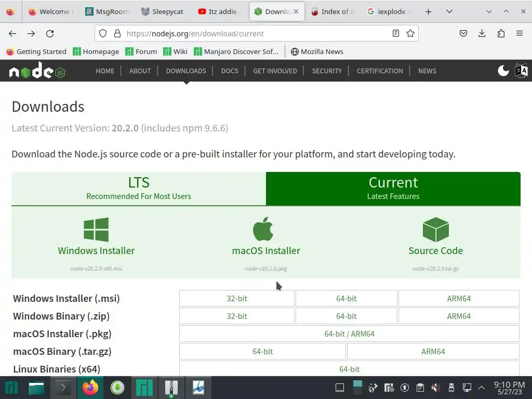Click the Node.js logo
532x399 pixels.
[37, 71]
